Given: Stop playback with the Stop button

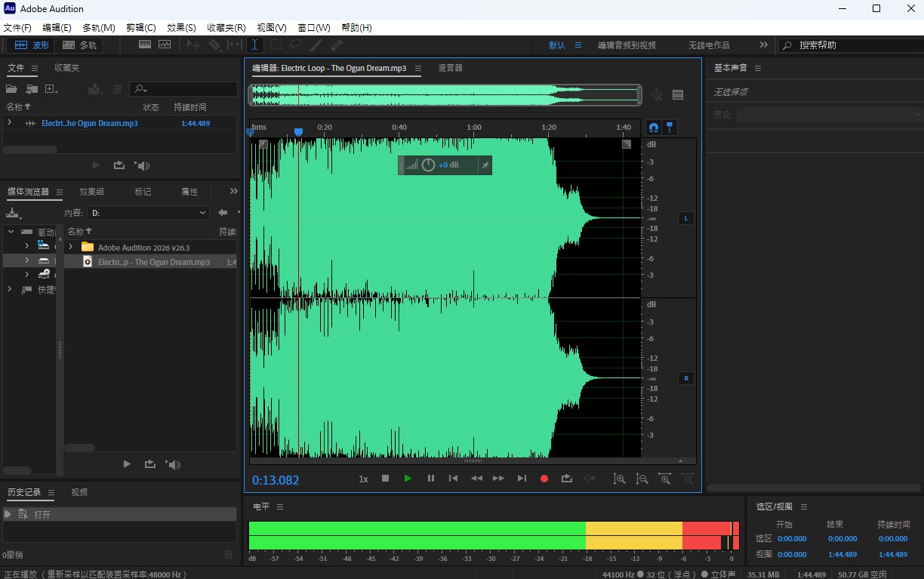Looking at the screenshot, I should [x=385, y=479].
